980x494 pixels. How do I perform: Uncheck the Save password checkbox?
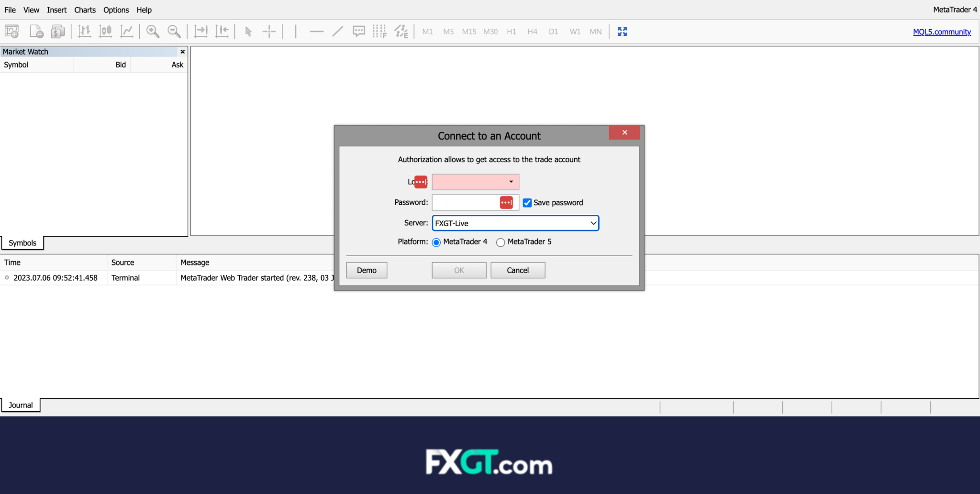527,202
